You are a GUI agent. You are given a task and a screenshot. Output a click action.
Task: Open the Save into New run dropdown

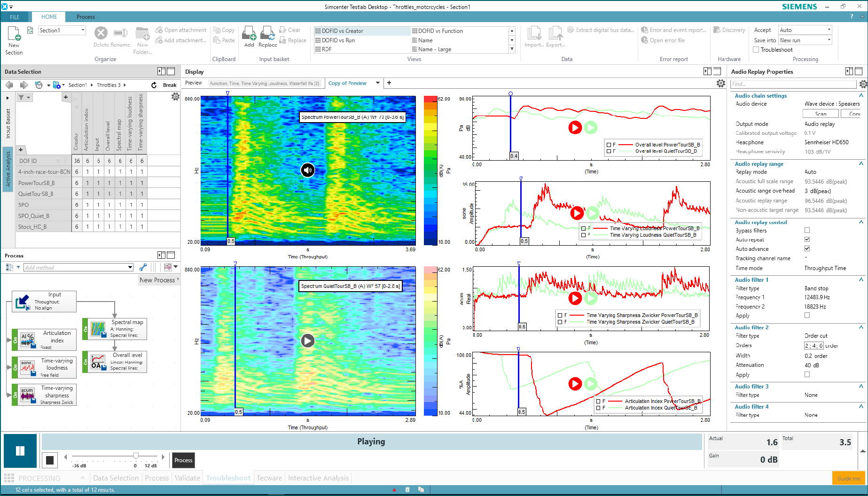point(829,40)
